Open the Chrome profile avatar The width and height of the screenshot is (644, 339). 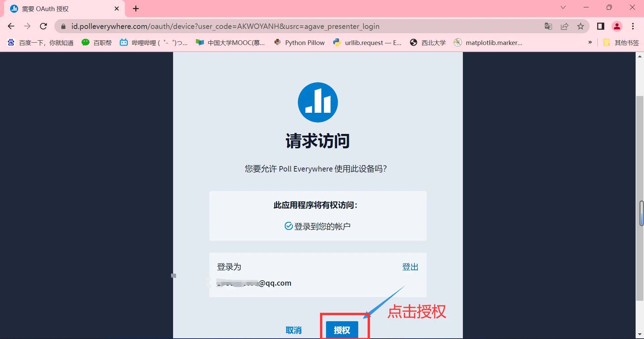(x=617, y=26)
